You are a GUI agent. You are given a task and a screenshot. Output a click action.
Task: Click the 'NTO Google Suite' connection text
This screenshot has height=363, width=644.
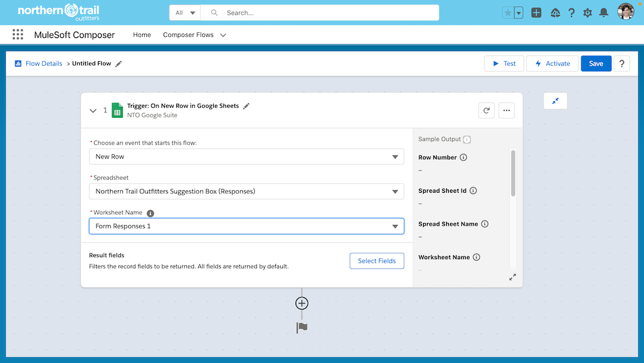[152, 115]
